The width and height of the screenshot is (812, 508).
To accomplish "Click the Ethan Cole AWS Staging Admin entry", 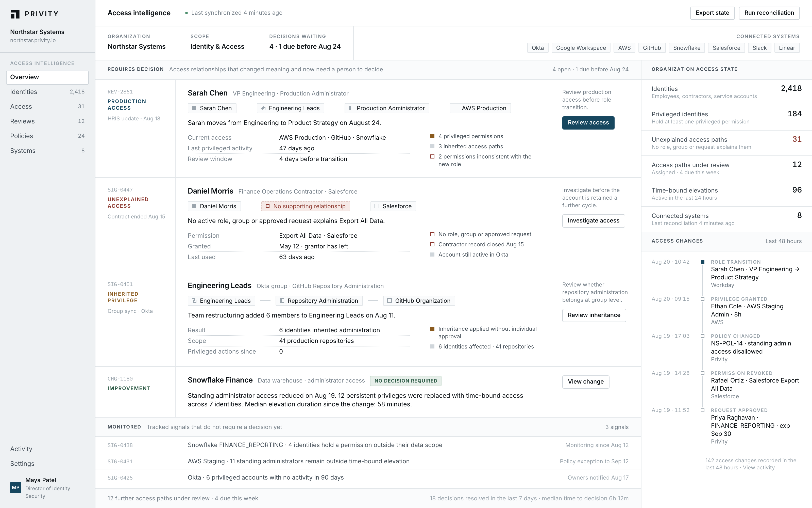I will point(747,310).
